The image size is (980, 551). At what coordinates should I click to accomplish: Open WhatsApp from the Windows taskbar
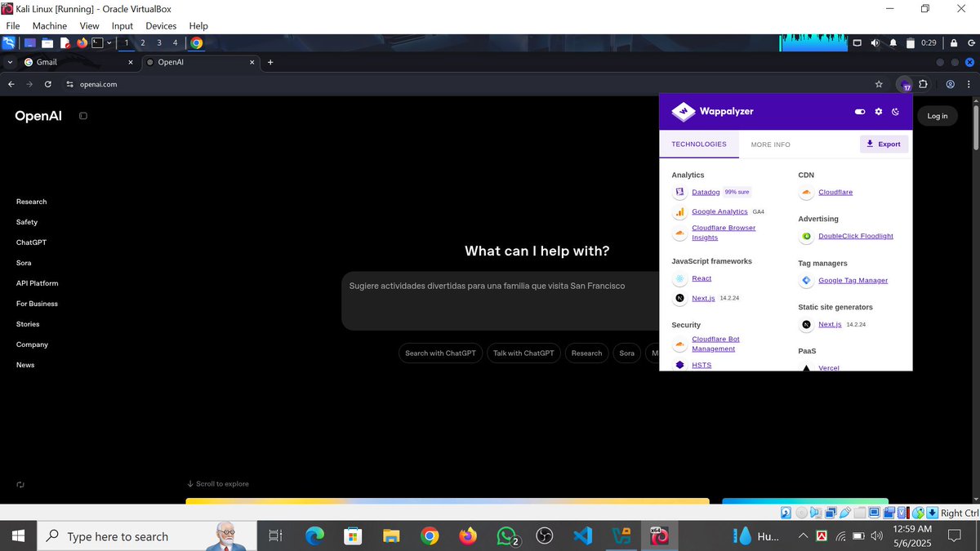tap(508, 536)
